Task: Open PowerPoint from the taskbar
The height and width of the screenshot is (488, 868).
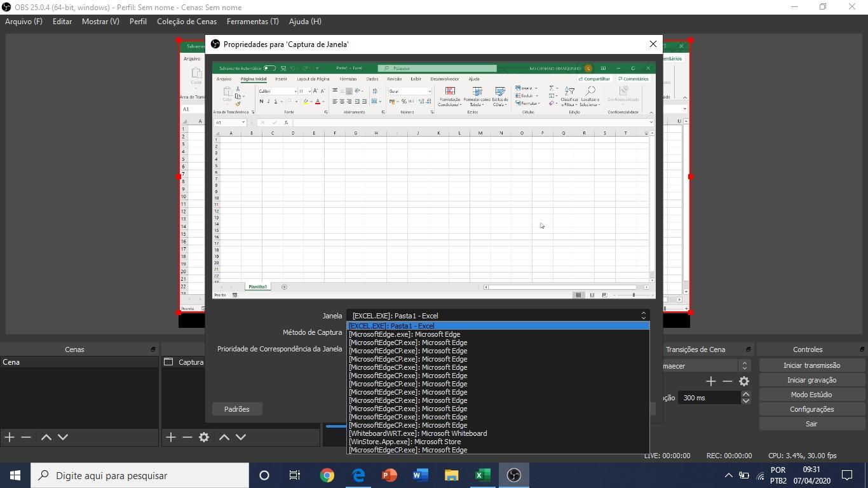Action: [x=390, y=475]
